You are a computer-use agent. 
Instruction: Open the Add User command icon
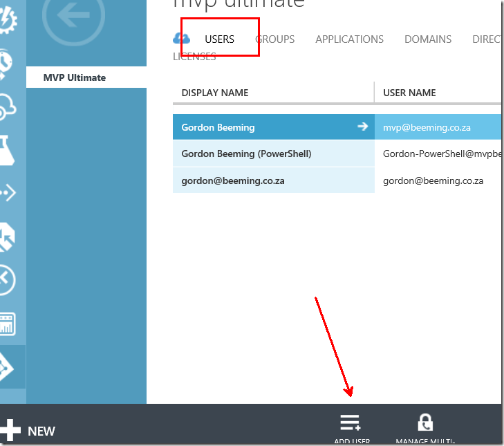[x=351, y=422]
